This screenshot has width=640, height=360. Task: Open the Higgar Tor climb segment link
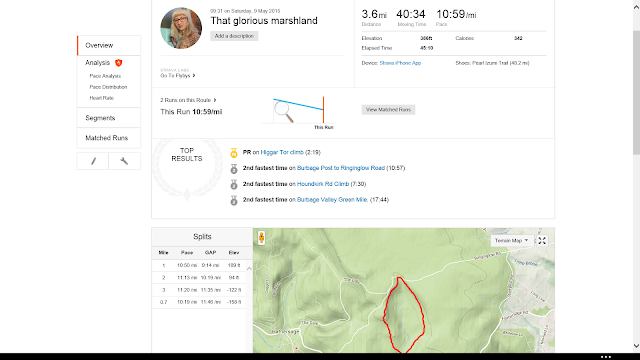click(282, 152)
